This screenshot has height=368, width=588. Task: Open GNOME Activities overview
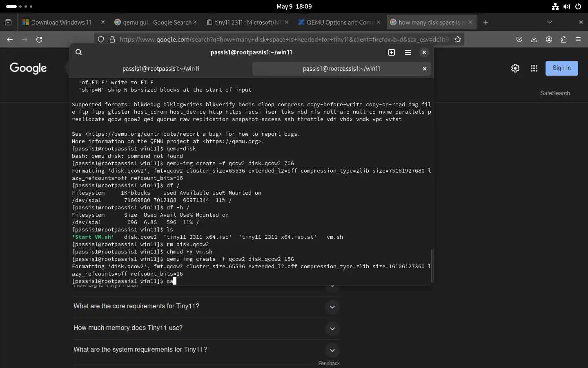[19, 7]
